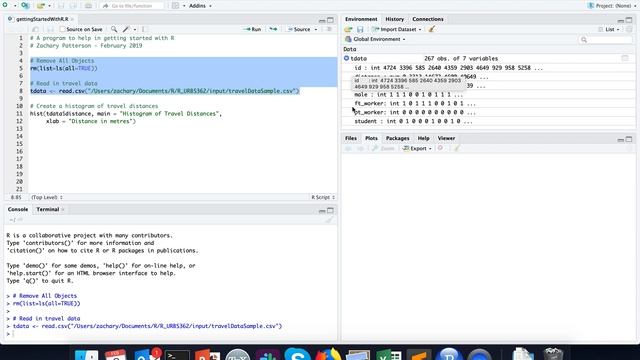The image size is (640, 360).
Task: Maximize the Console pane
Action: (330, 210)
